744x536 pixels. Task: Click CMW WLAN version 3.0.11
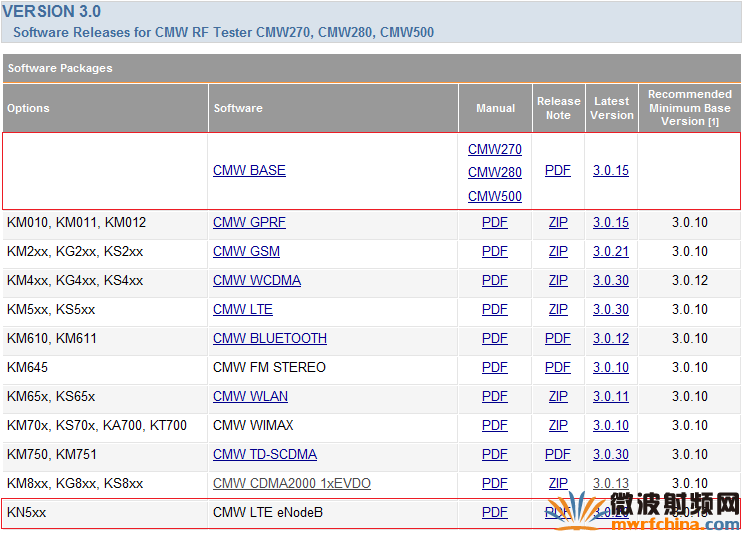pos(611,396)
